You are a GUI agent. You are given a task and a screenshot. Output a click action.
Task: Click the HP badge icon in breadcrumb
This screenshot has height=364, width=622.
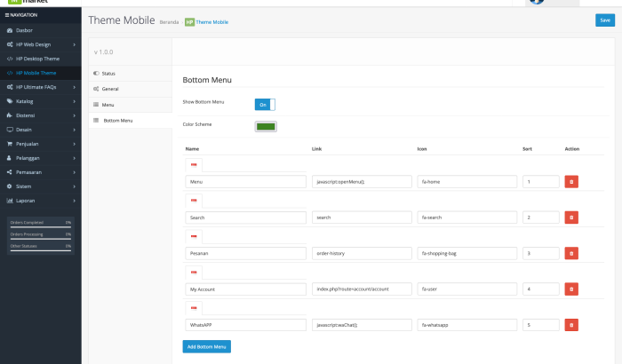pyautogui.click(x=189, y=22)
